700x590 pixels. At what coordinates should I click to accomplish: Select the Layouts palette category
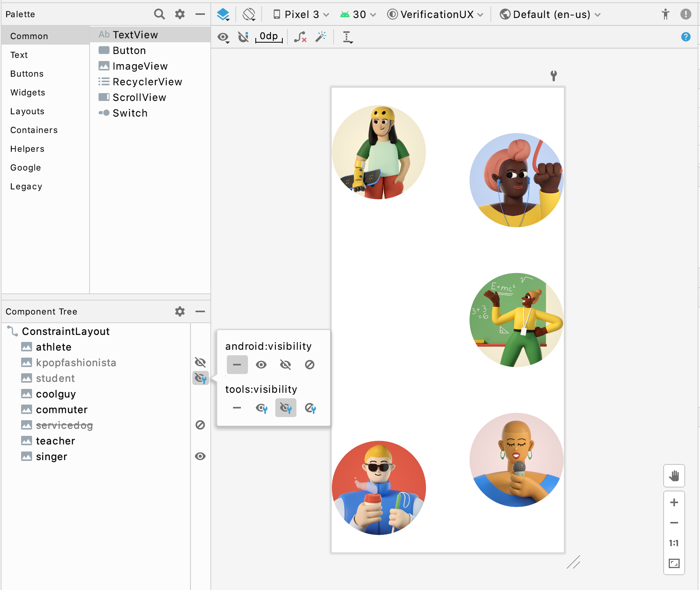(x=45, y=111)
